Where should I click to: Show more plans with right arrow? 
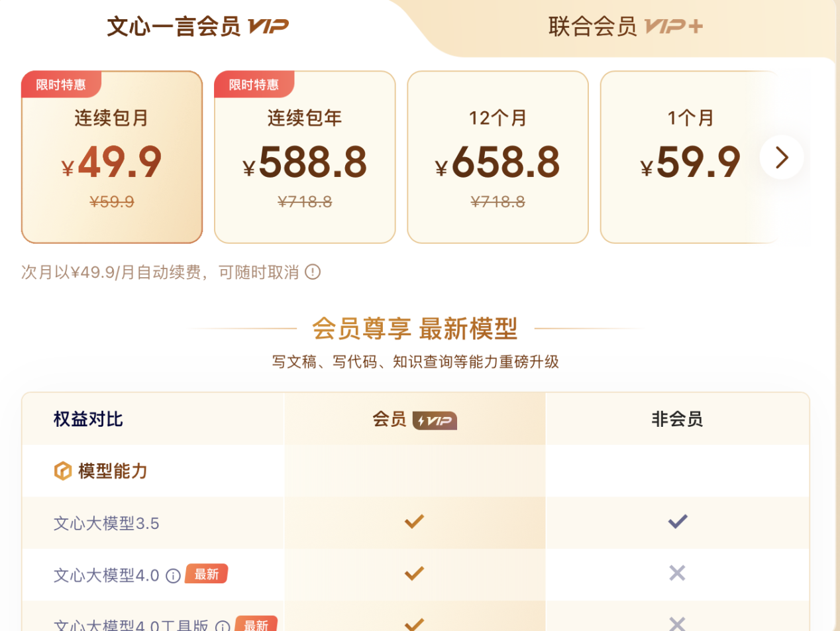point(782,158)
